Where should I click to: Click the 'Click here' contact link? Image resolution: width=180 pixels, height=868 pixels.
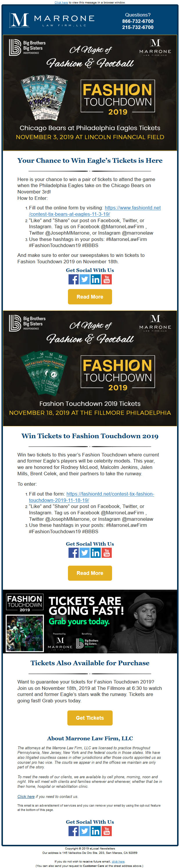pos(26,796)
